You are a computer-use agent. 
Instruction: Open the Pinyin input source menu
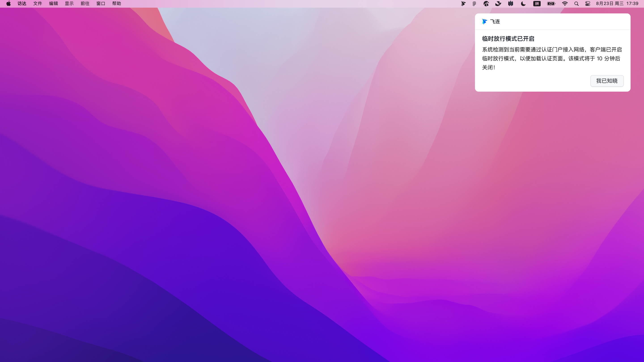537,4
